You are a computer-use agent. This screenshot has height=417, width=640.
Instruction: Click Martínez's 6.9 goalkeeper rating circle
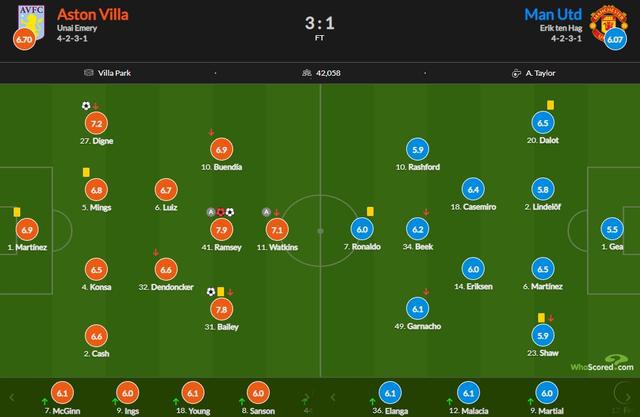pos(27,229)
